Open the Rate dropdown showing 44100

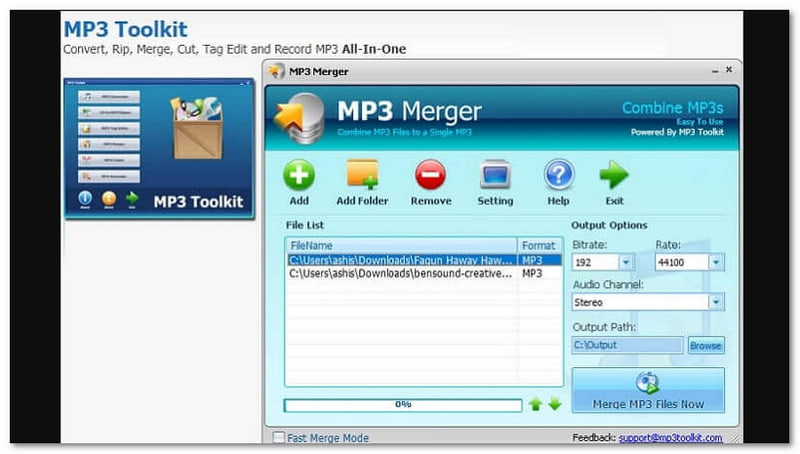coord(716,262)
